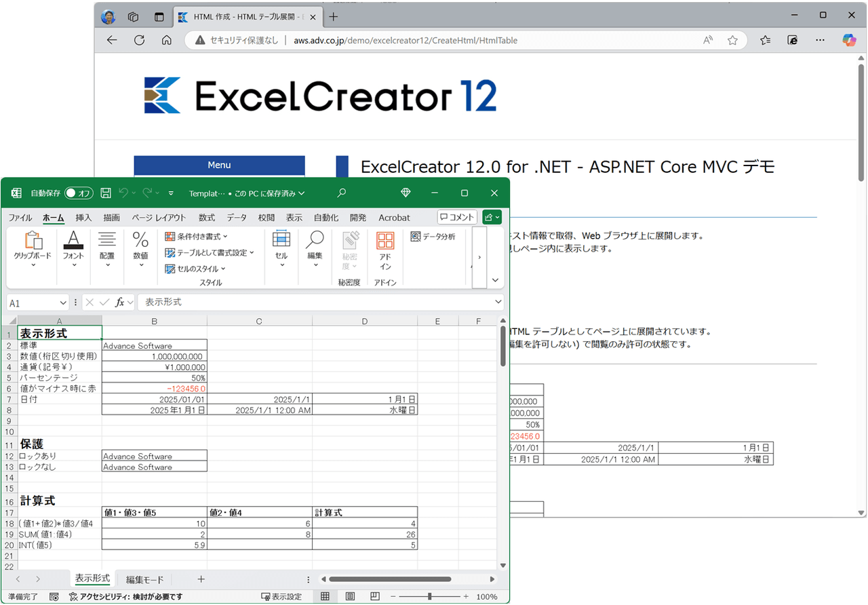Click the browser Refresh icon
Viewport: 868px width, 605px height.
(x=140, y=40)
